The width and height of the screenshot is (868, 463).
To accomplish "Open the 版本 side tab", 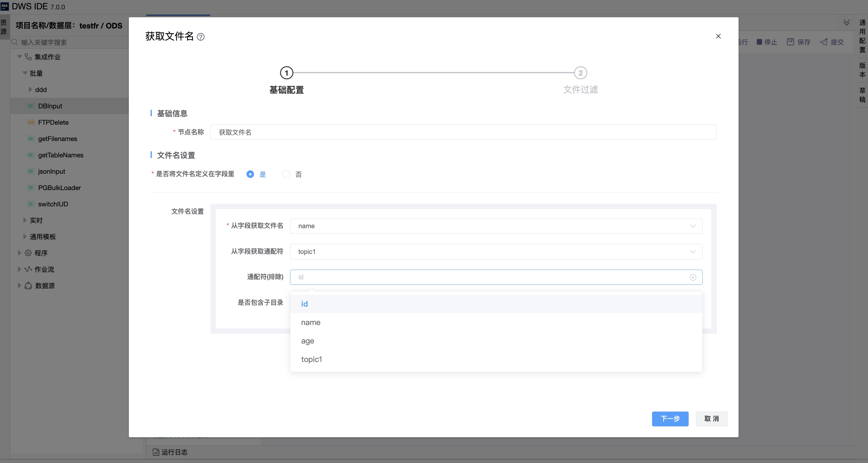I will pos(862,70).
